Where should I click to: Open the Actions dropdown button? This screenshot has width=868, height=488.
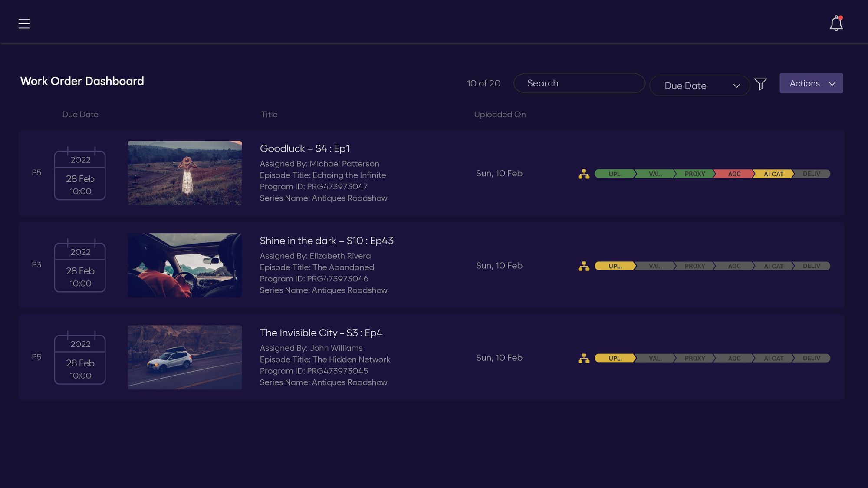pos(811,83)
